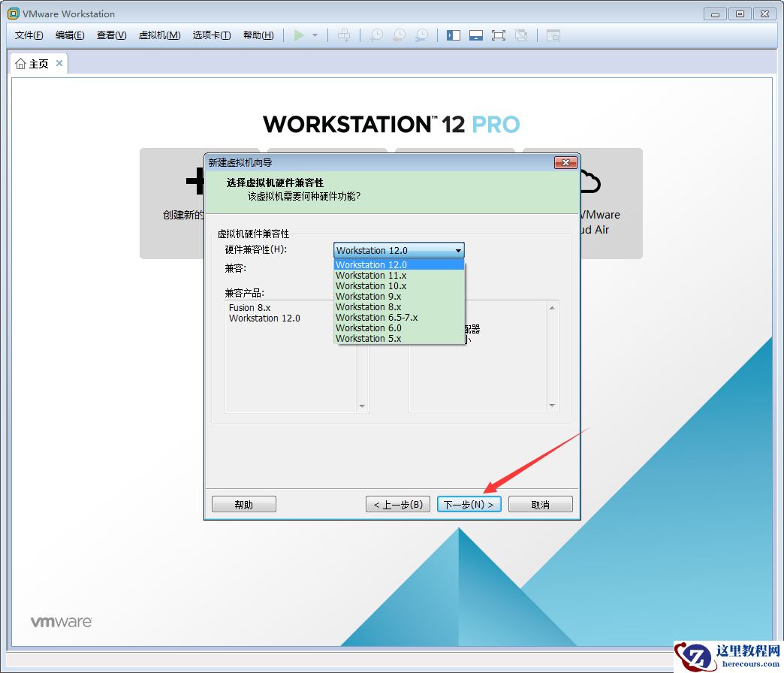Click the 取消 button to cancel wizard
Image resolution: width=784 pixels, height=673 pixels.
pyautogui.click(x=540, y=504)
